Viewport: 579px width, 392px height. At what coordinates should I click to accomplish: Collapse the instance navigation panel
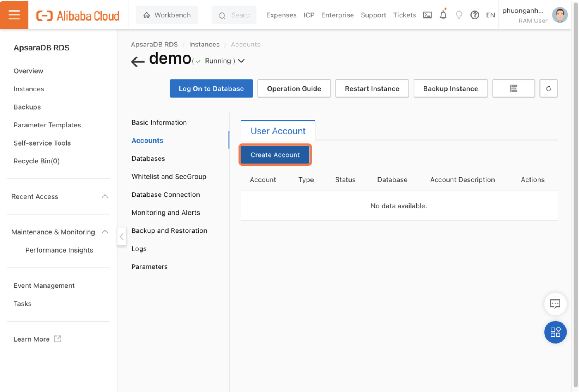click(x=121, y=236)
